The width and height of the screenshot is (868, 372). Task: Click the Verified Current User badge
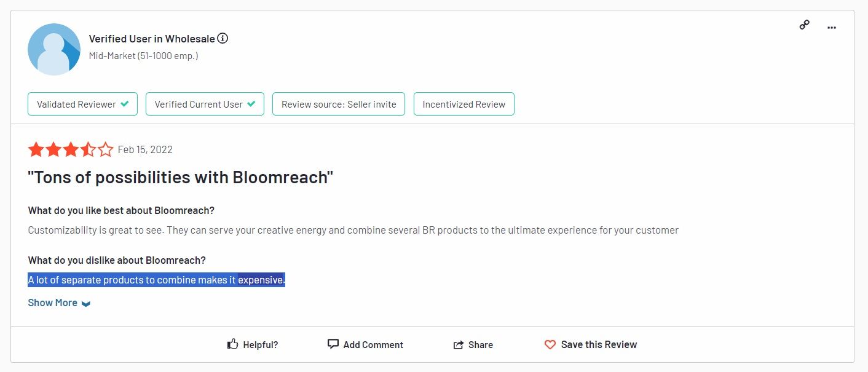[x=205, y=104]
